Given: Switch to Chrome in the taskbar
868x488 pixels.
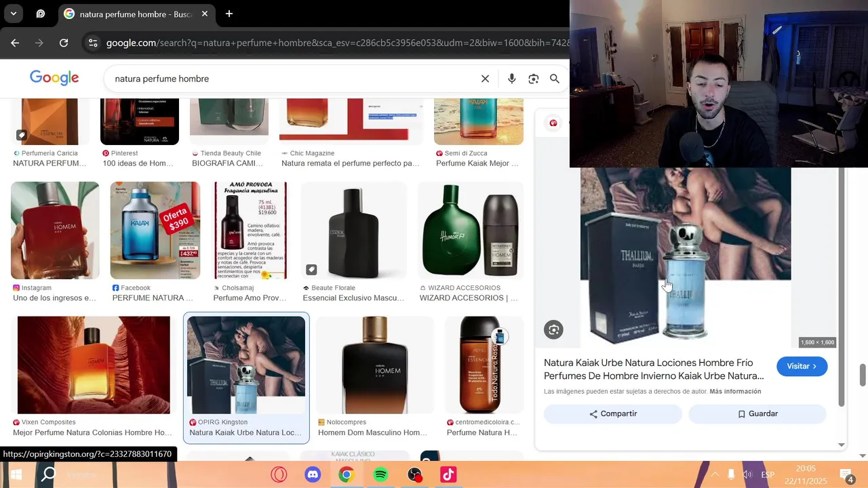Looking at the screenshot, I should click(x=347, y=474).
